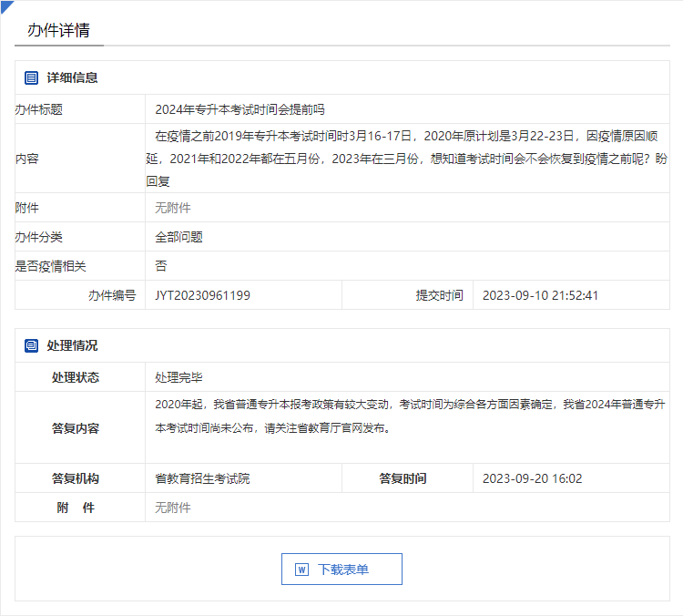
Task: Click the list icon beside 详细信息
Action: tap(32, 78)
